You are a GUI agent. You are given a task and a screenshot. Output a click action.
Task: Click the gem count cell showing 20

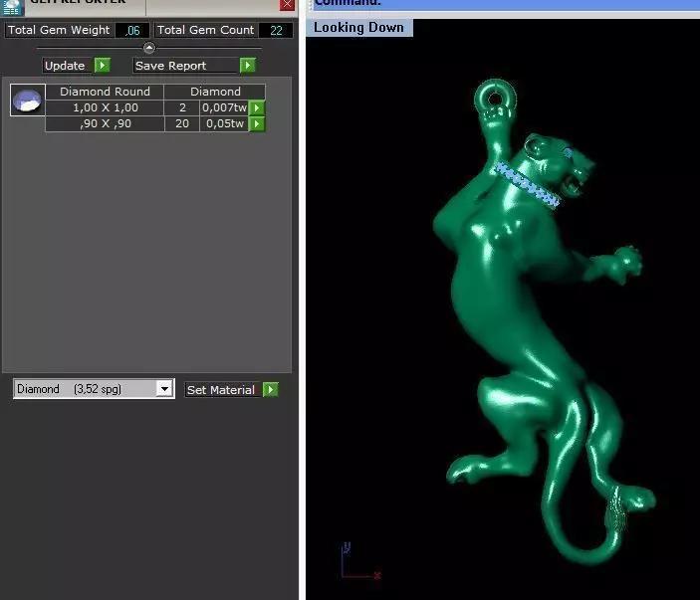182,123
